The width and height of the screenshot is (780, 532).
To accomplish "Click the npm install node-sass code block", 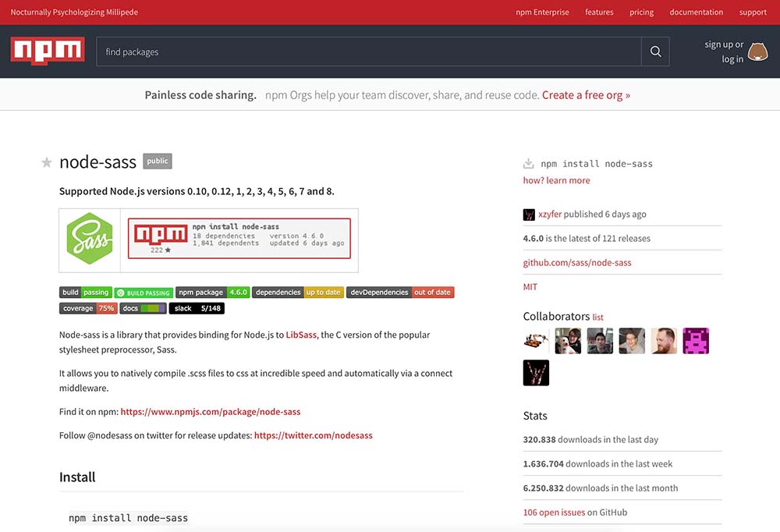I will [x=129, y=518].
